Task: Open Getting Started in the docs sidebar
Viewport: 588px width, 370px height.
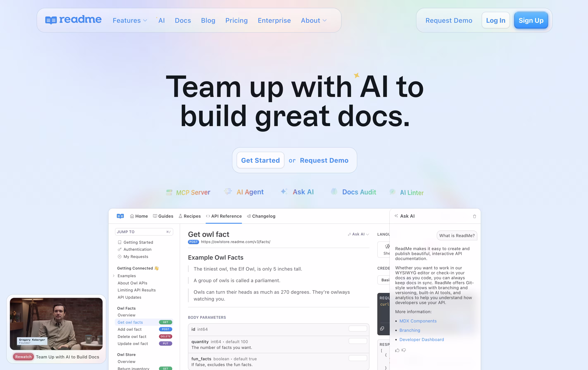Action: click(138, 242)
